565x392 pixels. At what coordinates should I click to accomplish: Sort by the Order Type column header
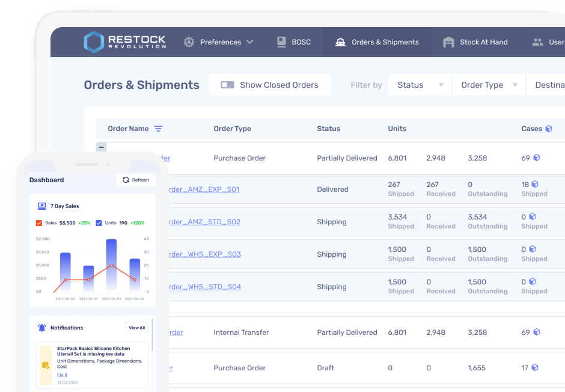[232, 129]
